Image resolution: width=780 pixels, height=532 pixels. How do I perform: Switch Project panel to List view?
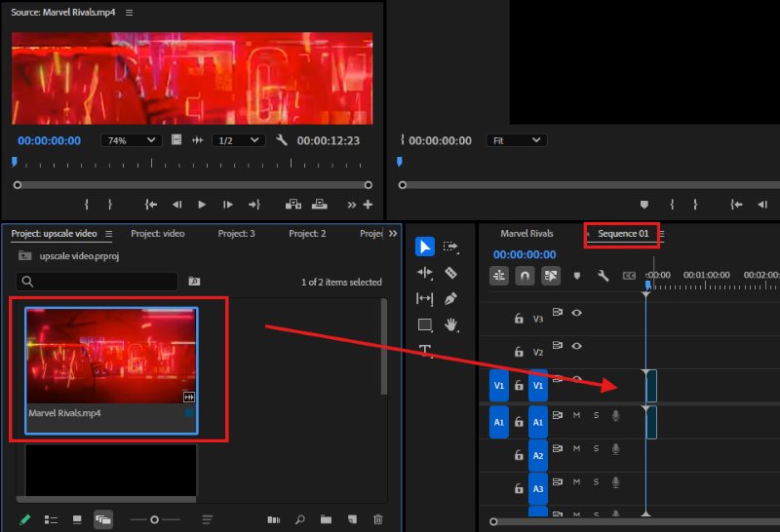point(51,520)
